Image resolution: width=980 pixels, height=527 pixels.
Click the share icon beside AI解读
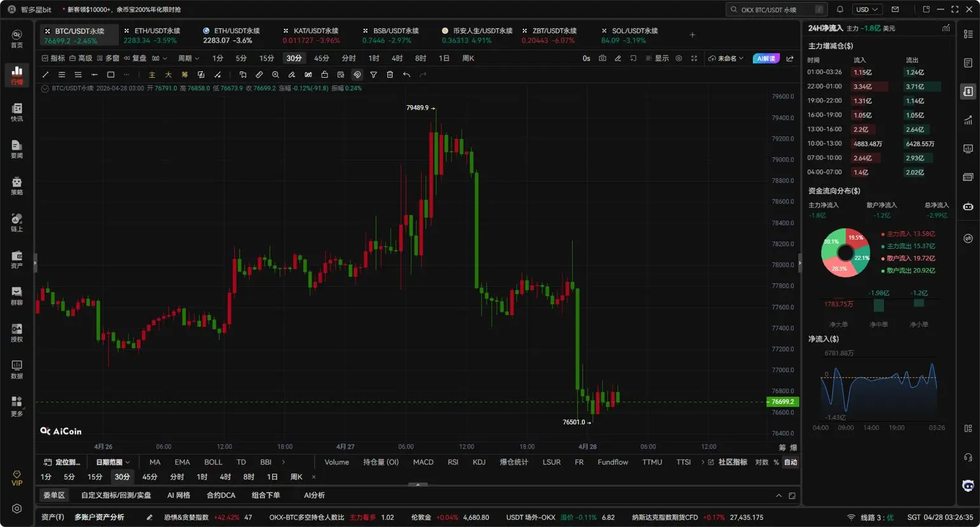coord(790,59)
